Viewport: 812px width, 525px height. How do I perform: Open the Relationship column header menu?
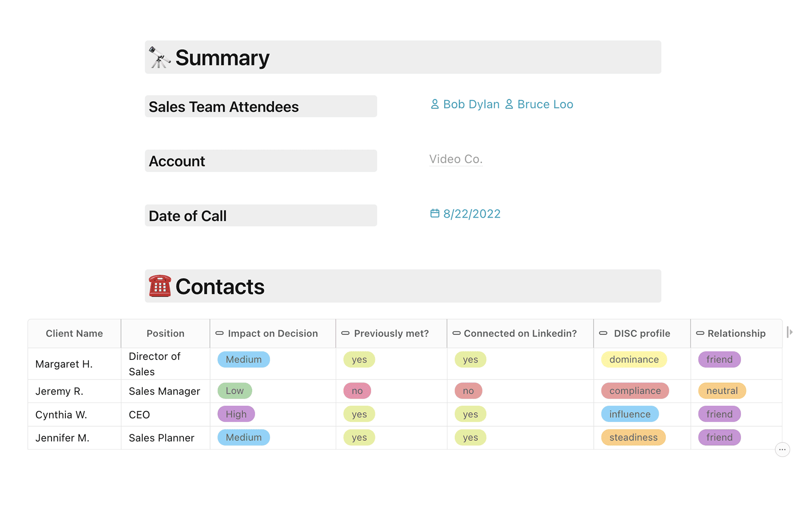click(736, 334)
